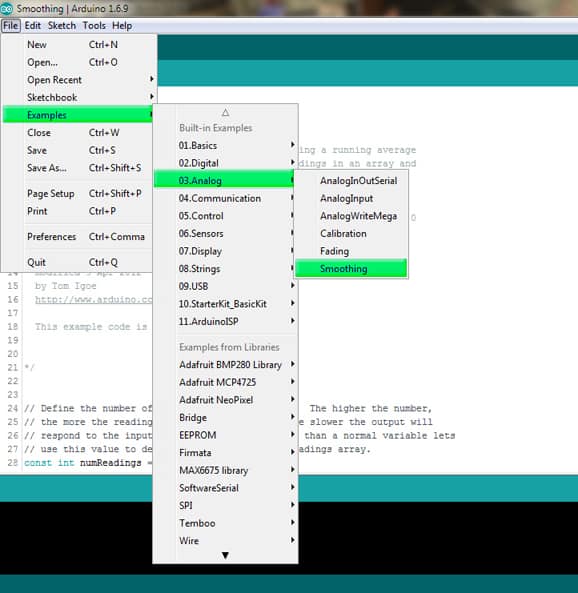This screenshot has height=593, width=578.
Task: Open Firmata library examples
Action: coord(225,453)
